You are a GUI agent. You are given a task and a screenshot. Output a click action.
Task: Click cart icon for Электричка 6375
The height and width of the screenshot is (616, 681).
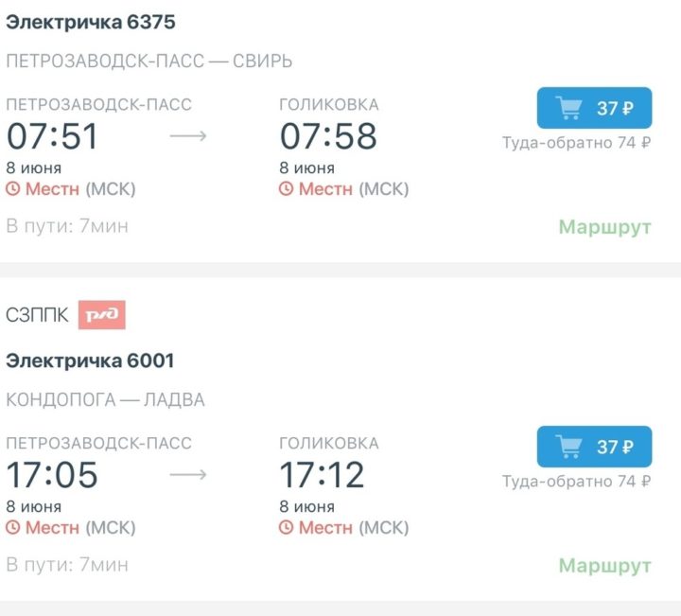point(568,108)
